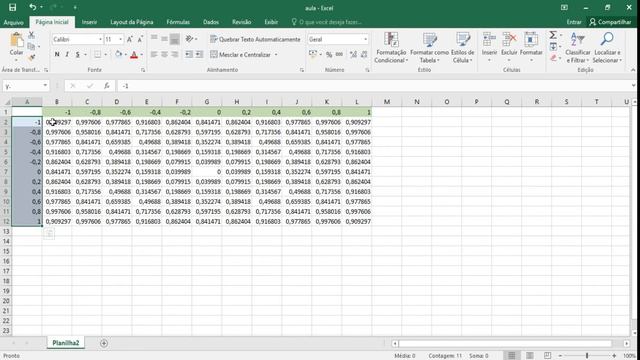This screenshot has width=640, height=360.
Task: Switch to the Layout da Página tab
Action: pyautogui.click(x=131, y=22)
